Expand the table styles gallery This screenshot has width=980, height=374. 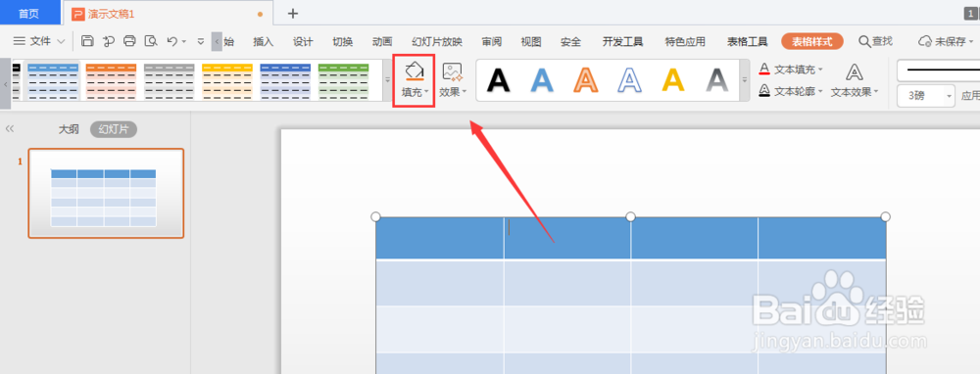click(x=387, y=80)
